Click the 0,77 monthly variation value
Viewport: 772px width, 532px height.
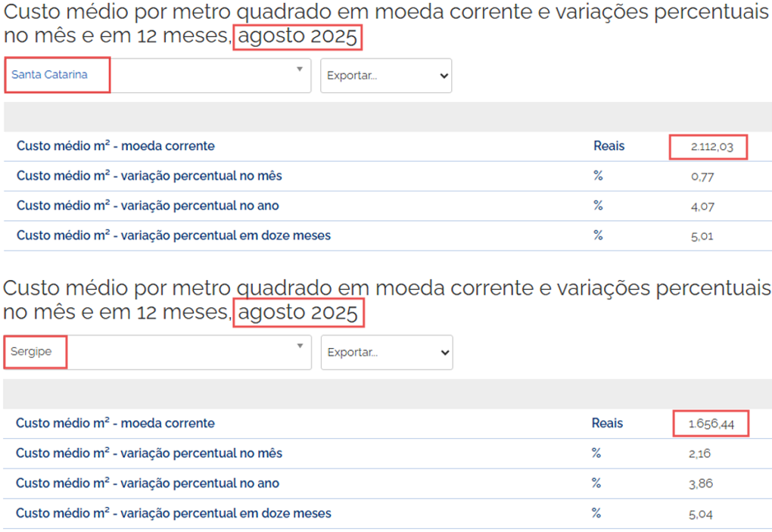[702, 177]
